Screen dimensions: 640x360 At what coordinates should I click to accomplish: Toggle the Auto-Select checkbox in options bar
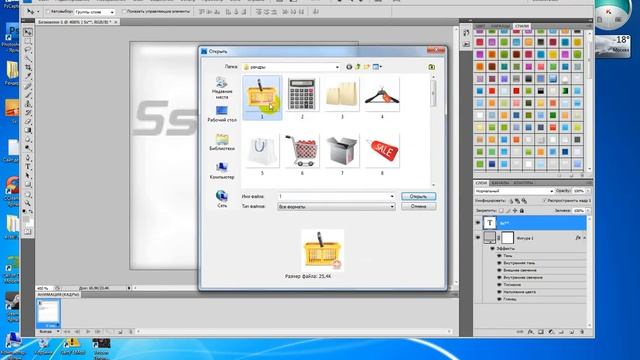point(48,12)
